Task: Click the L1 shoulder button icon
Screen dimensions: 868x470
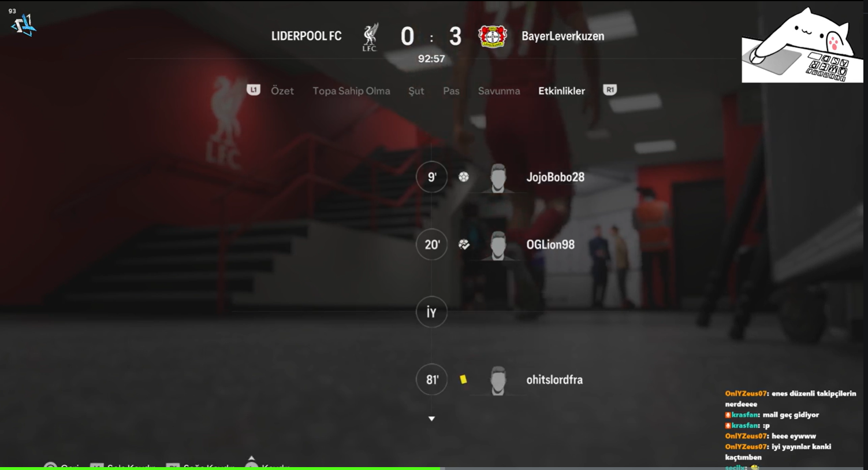Action: click(x=253, y=90)
